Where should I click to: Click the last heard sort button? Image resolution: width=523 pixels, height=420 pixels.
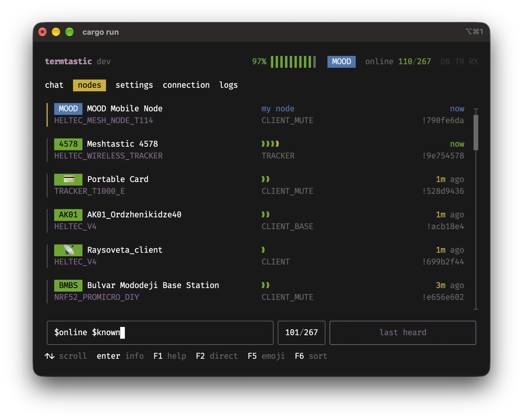(403, 333)
